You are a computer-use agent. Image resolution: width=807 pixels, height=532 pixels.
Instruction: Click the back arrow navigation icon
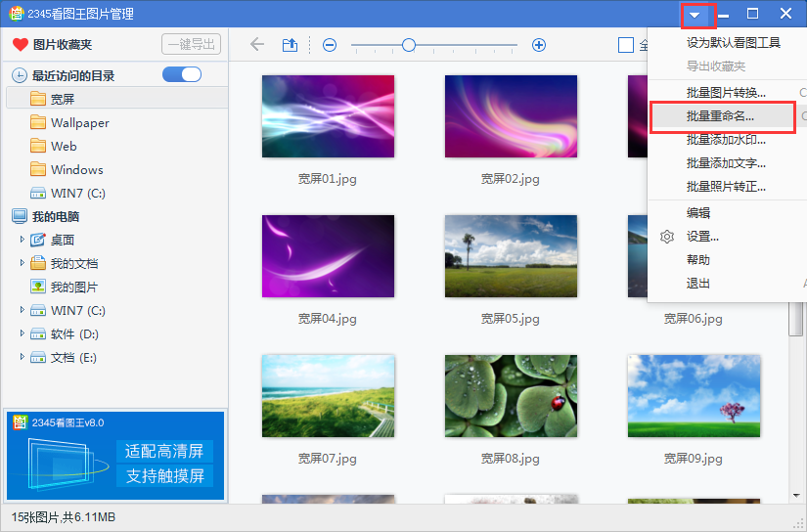[x=257, y=44]
